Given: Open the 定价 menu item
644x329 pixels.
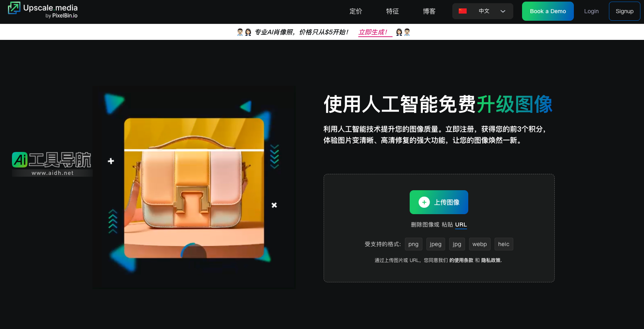Looking at the screenshot, I should pyautogui.click(x=355, y=11).
